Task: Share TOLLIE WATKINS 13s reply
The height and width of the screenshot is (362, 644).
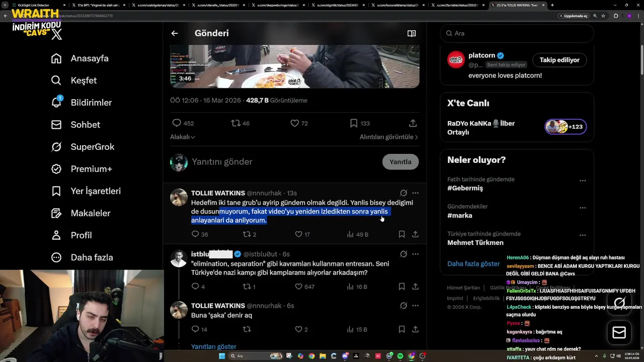Action: click(x=415, y=234)
